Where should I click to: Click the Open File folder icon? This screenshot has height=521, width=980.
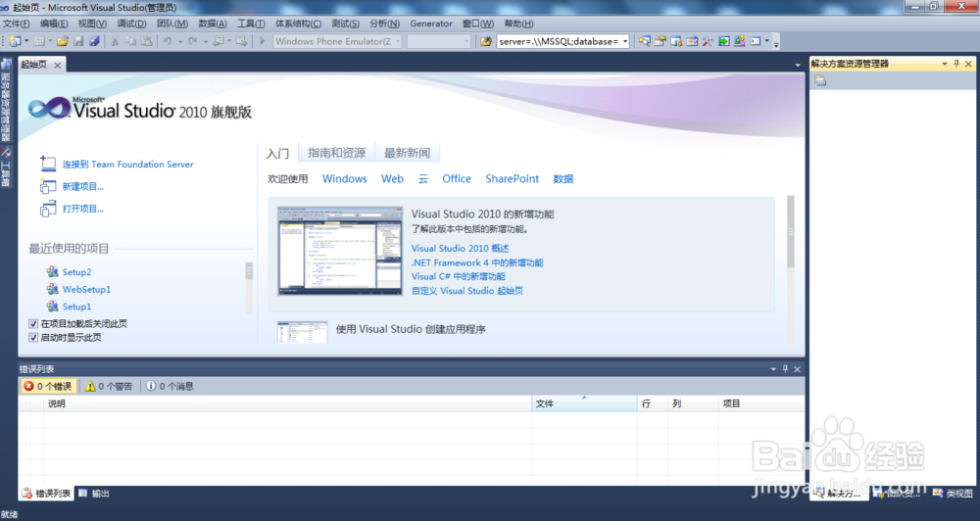[x=63, y=41]
